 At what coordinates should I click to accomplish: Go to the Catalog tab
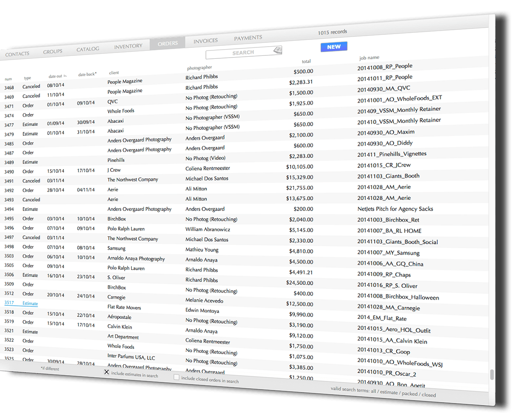88,49
